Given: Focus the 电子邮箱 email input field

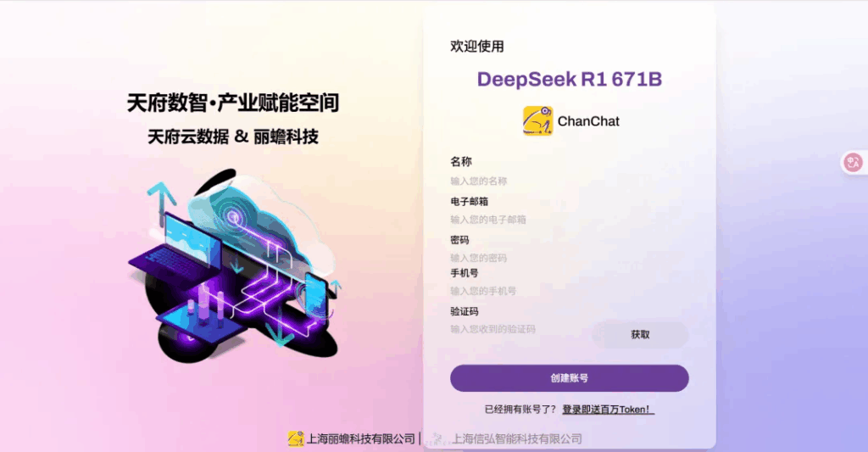Looking at the screenshot, I should coord(569,220).
